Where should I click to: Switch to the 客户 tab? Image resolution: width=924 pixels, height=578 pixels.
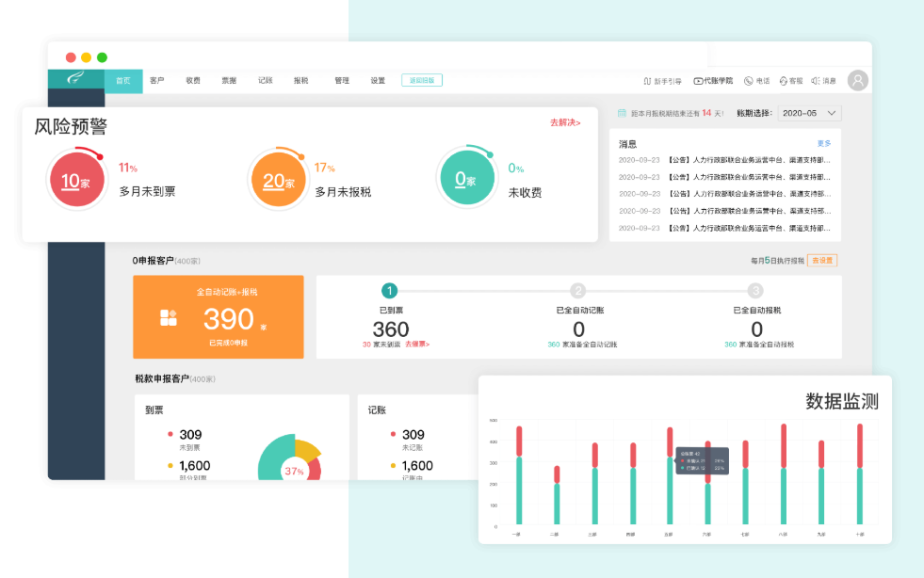click(x=157, y=81)
